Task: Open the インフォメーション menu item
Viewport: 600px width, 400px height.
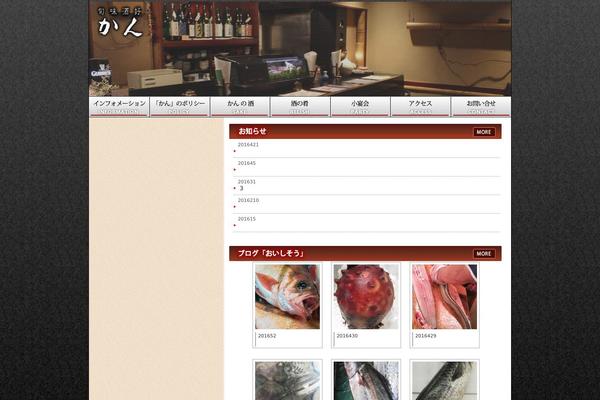Action: [x=119, y=107]
